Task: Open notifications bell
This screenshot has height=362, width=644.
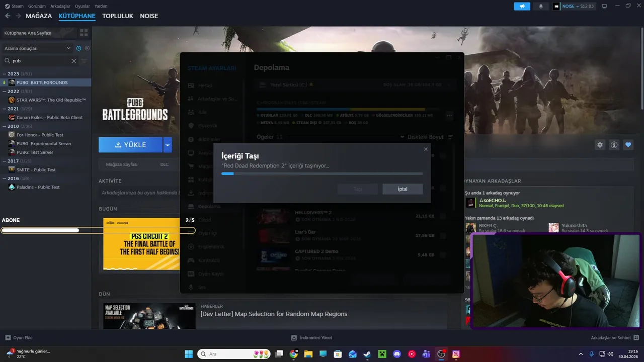Action: [541, 6]
